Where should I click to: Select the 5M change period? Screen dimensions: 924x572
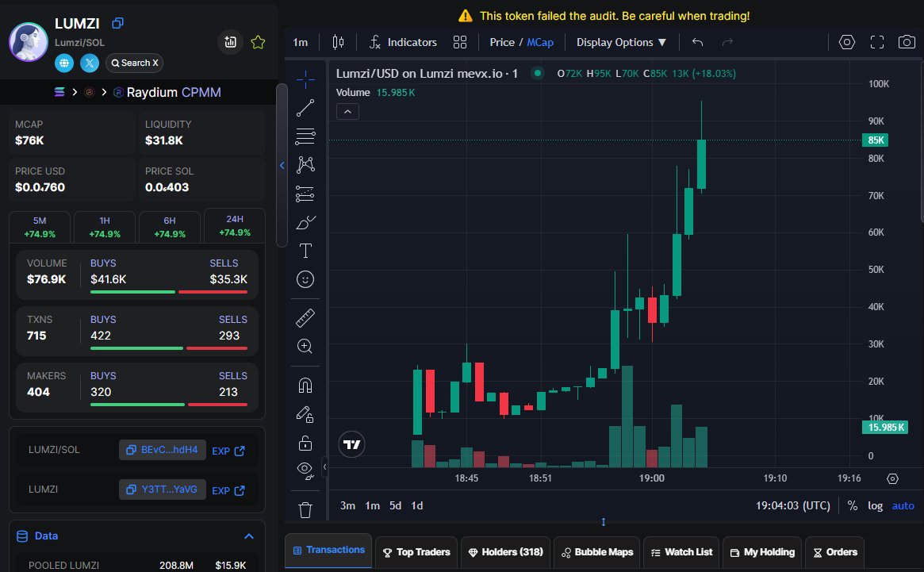tap(40, 227)
